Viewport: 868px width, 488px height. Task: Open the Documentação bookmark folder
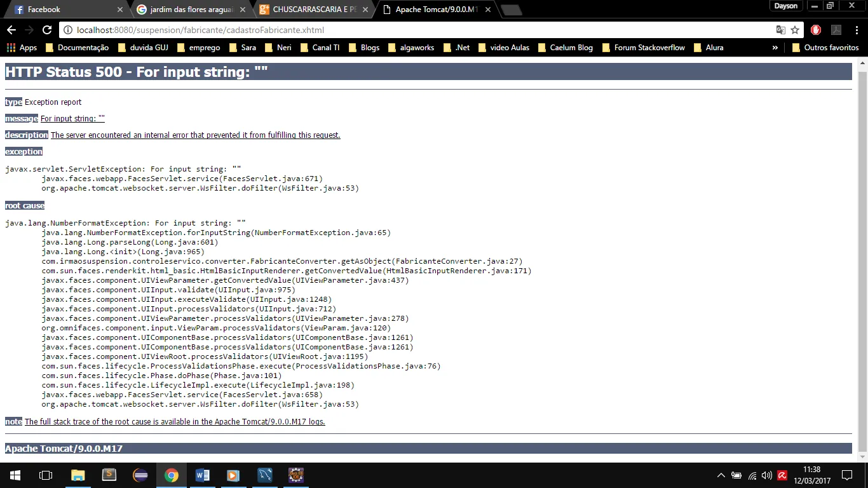(x=76, y=48)
